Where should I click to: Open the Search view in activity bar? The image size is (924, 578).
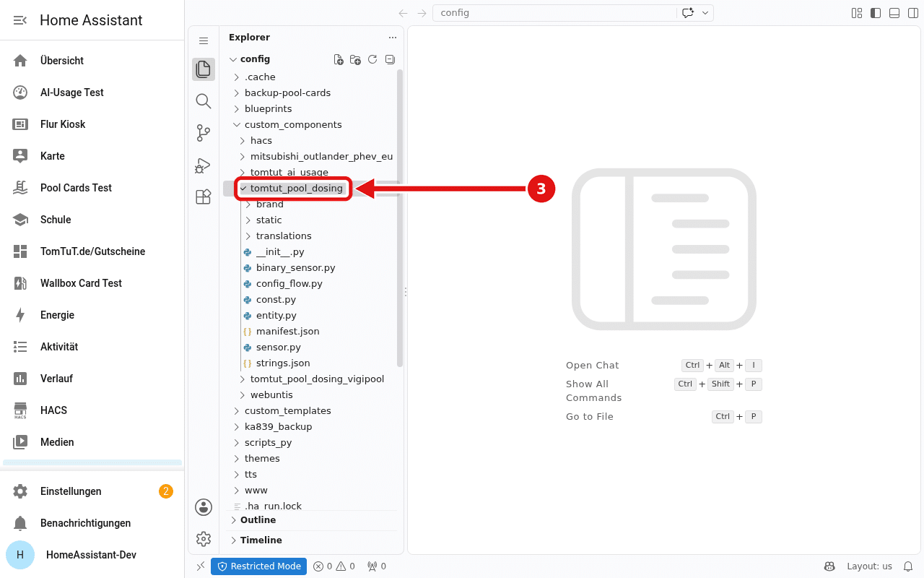click(204, 101)
